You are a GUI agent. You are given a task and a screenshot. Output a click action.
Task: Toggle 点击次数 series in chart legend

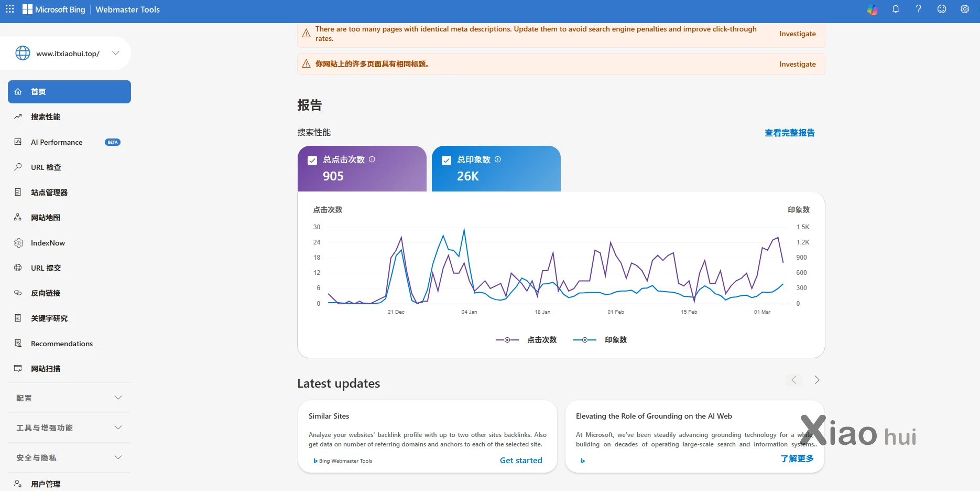(526, 340)
